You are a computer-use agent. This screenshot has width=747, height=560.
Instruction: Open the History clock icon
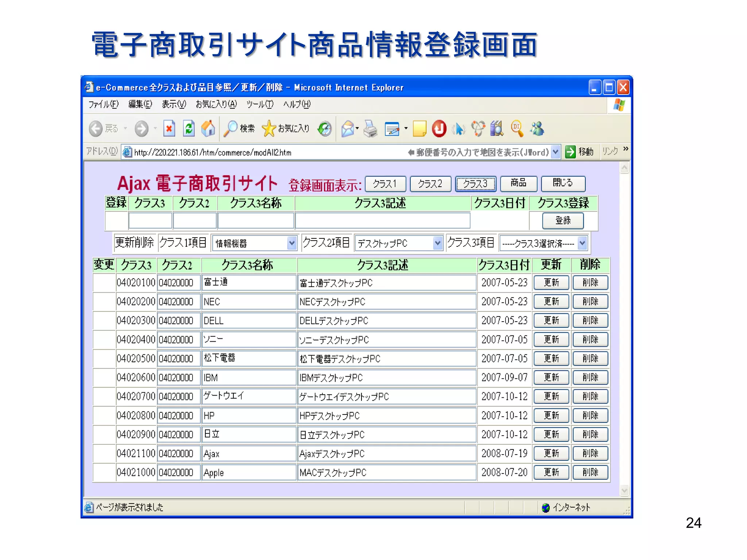click(325, 129)
